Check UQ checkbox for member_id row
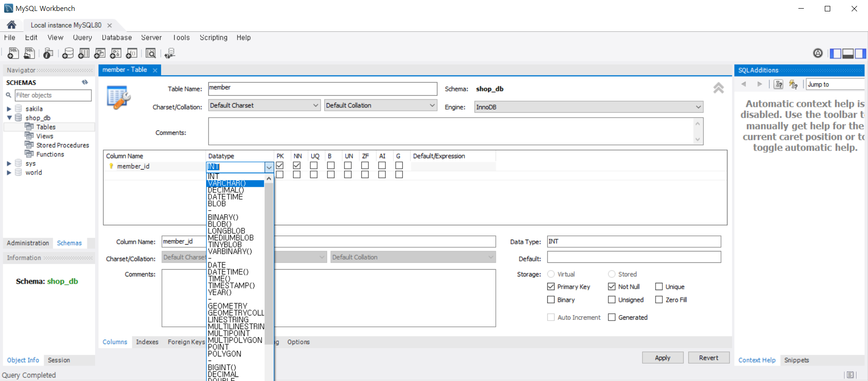 314,165
